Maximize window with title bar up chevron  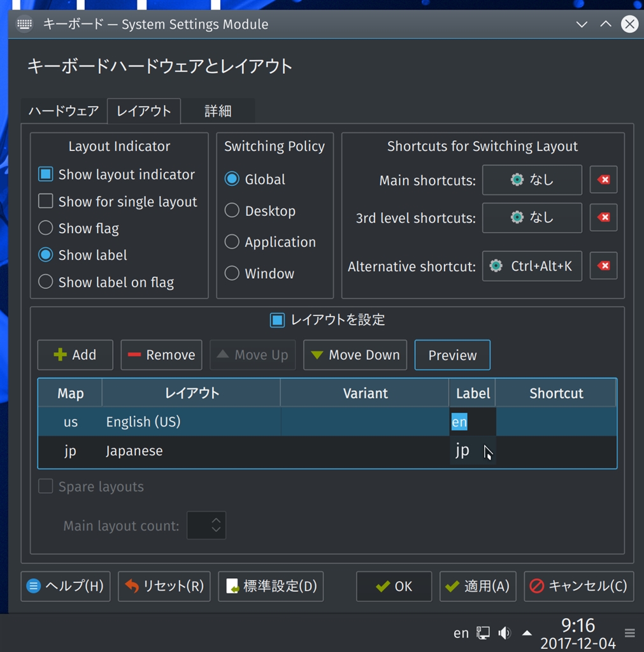606,24
